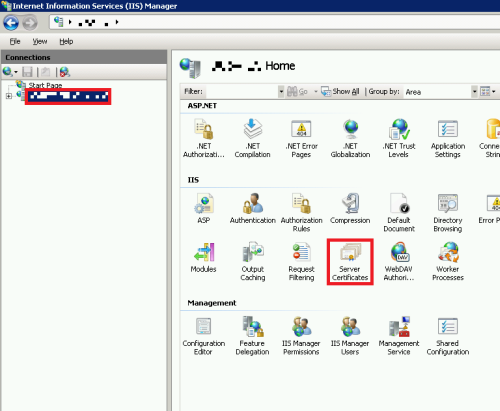The image size is (500, 411).
Task: Click the IIS group header
Action: coord(193,180)
